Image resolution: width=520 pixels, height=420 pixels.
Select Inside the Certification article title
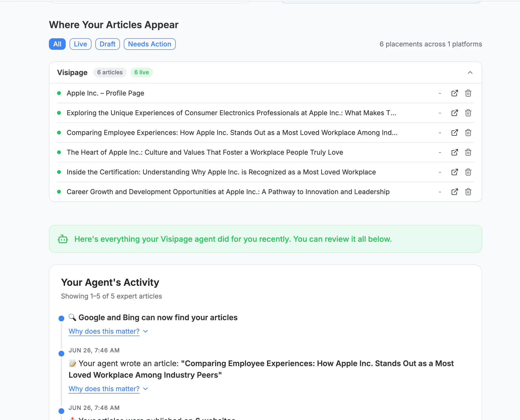(x=221, y=172)
